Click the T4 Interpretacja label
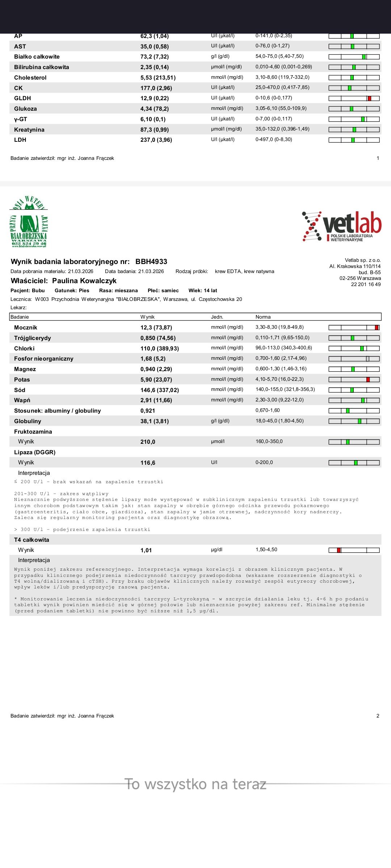The height and width of the screenshot is (868, 391). coord(34,560)
